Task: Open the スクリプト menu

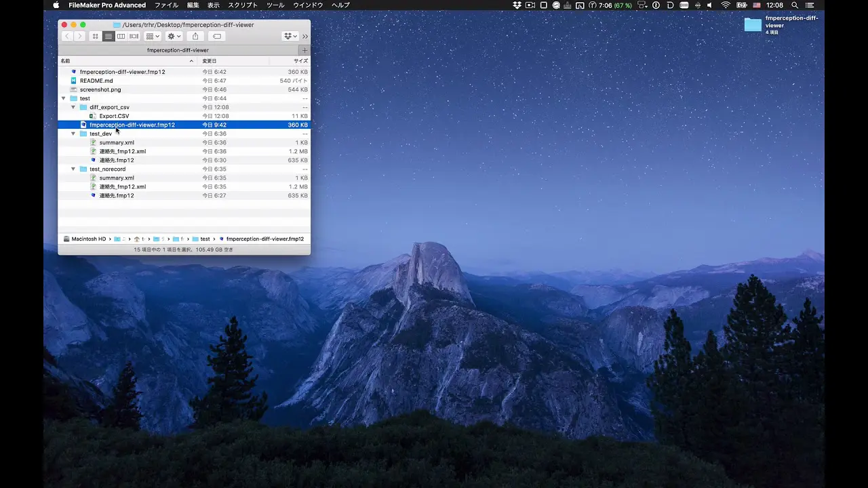Action: point(243,5)
